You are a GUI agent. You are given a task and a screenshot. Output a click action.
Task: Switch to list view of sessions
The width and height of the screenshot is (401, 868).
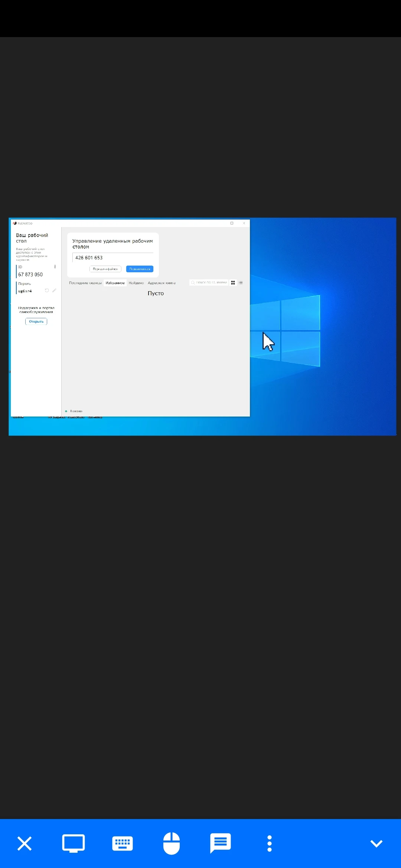241,283
